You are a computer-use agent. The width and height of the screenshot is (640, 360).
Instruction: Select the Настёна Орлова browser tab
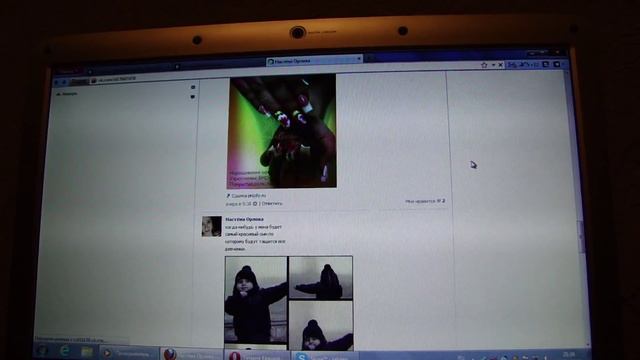pos(313,61)
